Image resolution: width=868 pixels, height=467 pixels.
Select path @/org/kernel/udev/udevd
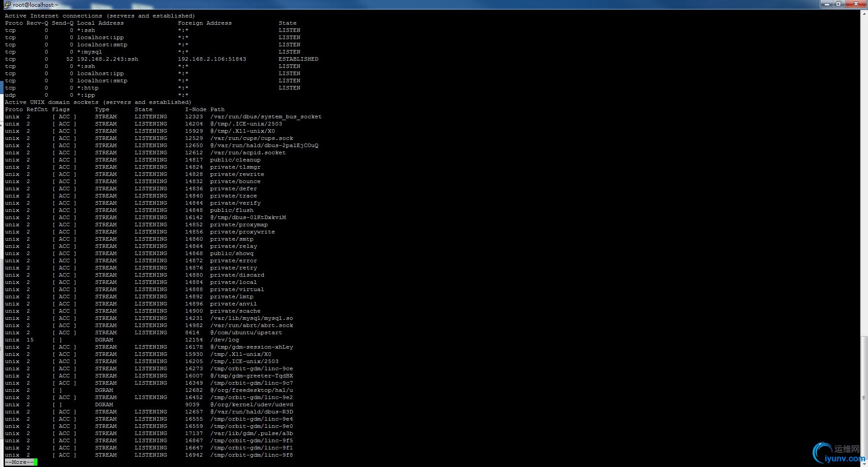(252, 404)
